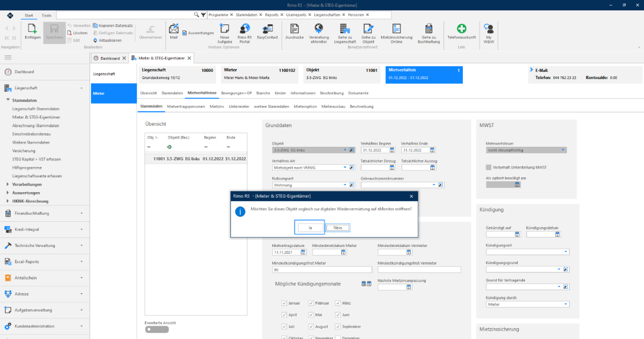644x339 pixels.
Task: Click Gehe zu Objekt icon
Action: pos(368,33)
